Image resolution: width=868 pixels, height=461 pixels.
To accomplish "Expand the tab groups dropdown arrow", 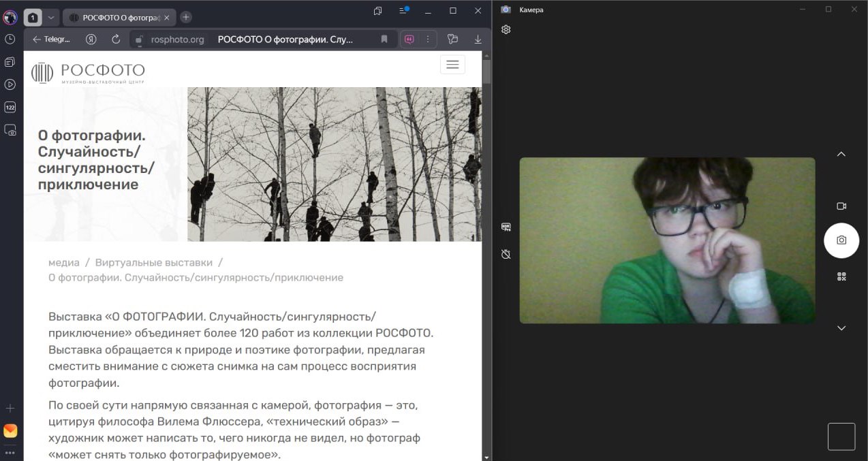I will [x=51, y=18].
